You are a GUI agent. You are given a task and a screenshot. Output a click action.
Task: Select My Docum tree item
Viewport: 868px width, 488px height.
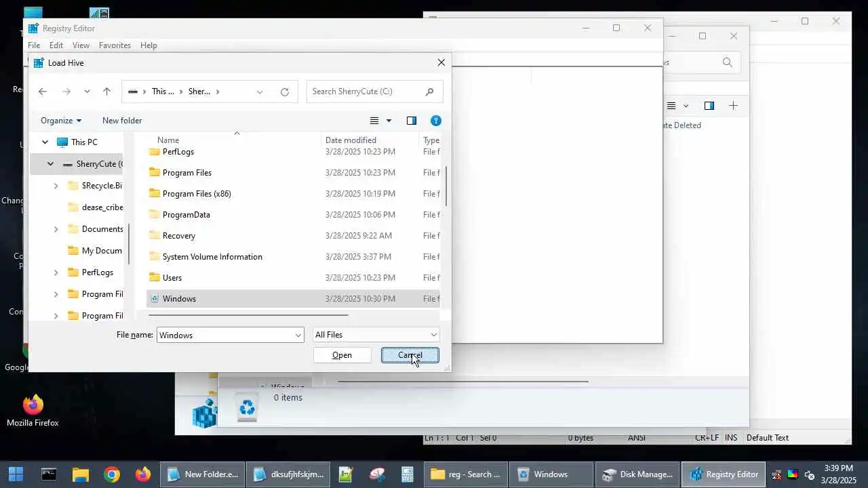[x=95, y=251]
